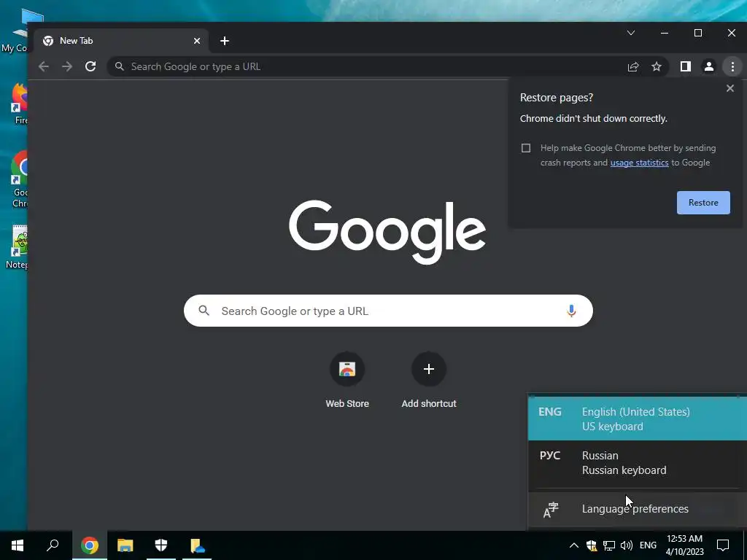The image size is (747, 560).
Task: Click the Google logo on the page
Action: pyautogui.click(x=387, y=232)
